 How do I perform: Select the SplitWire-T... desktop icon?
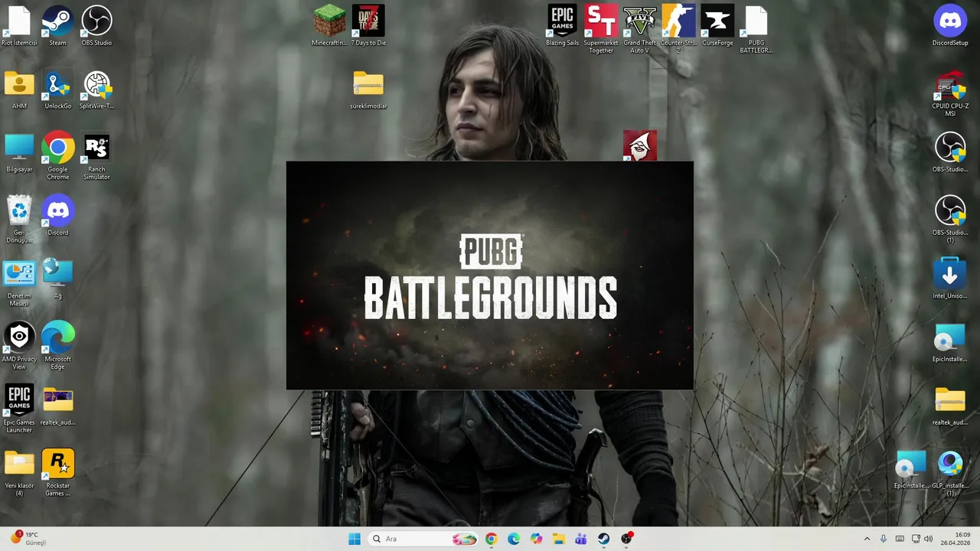(96, 90)
